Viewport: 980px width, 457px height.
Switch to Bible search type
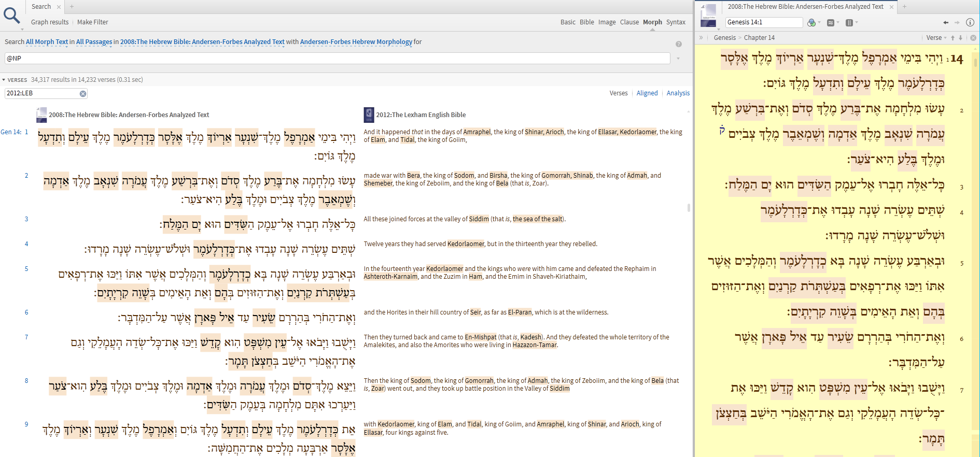pos(587,22)
